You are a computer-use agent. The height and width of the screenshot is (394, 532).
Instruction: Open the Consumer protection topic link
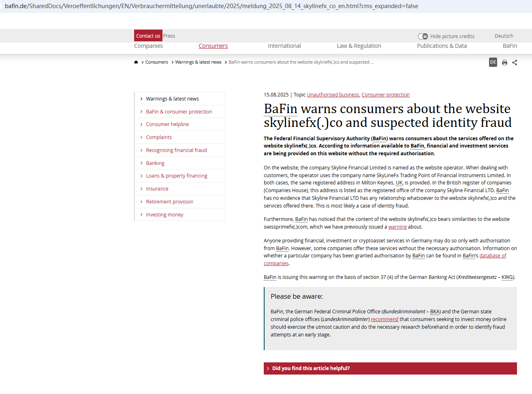[x=385, y=95]
